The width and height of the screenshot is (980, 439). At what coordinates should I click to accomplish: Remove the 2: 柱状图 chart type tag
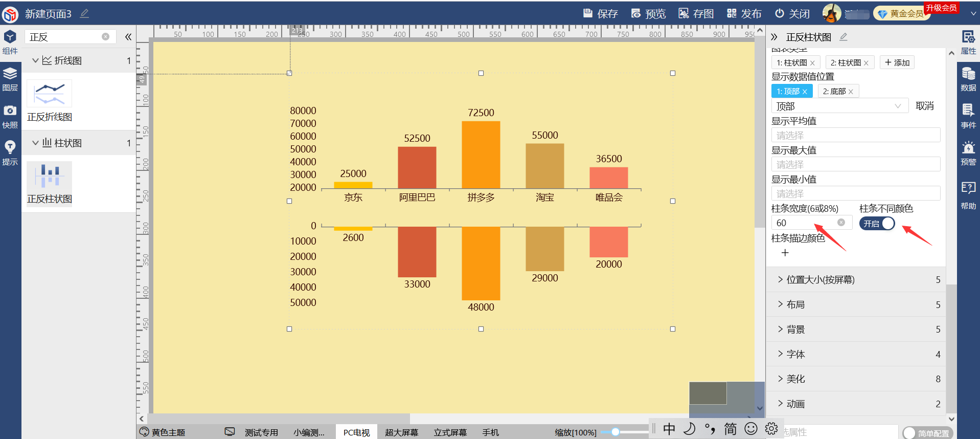coord(866,63)
